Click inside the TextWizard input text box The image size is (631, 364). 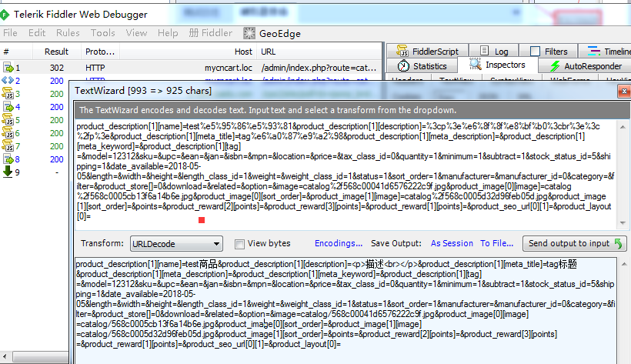coord(346,174)
